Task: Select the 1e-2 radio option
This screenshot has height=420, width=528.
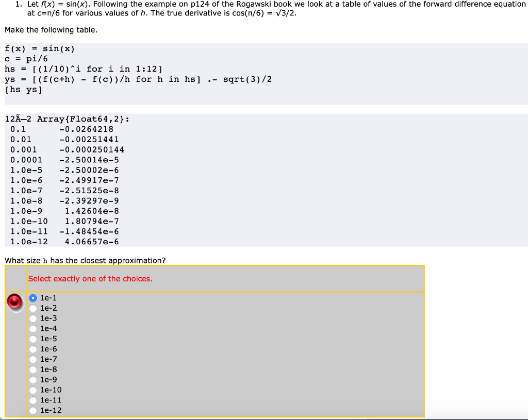Action: 32,308
